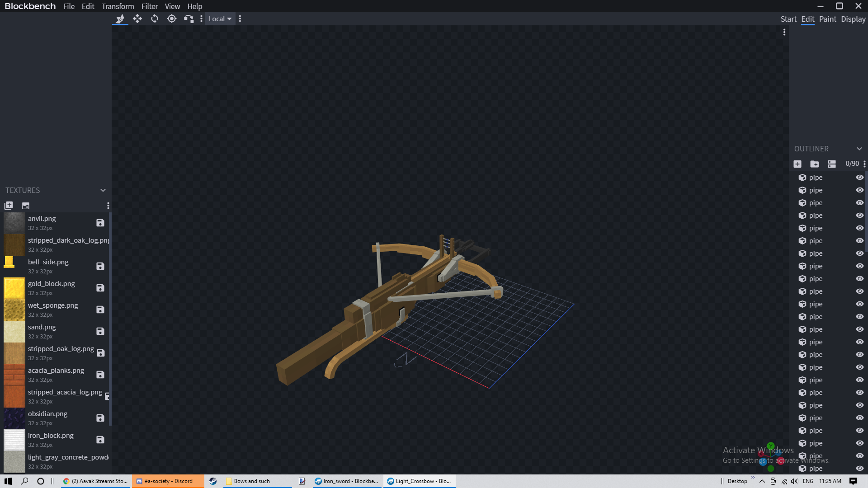Click Add Group folder icon in Outliner

tap(815, 164)
